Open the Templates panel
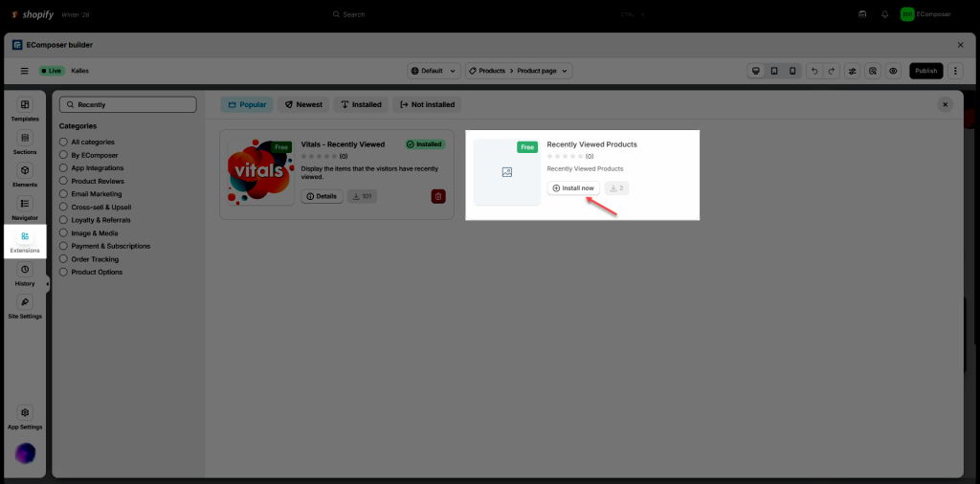Image resolution: width=980 pixels, height=484 pixels. [25, 109]
